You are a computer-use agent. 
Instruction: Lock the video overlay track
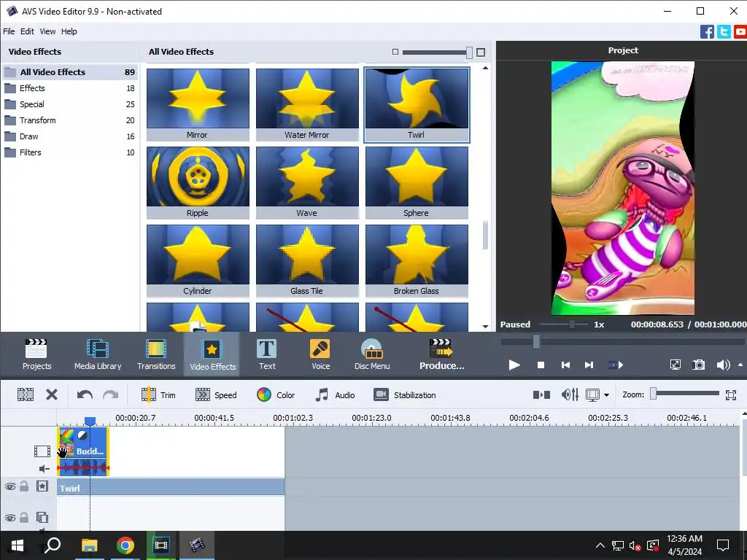tap(24, 517)
